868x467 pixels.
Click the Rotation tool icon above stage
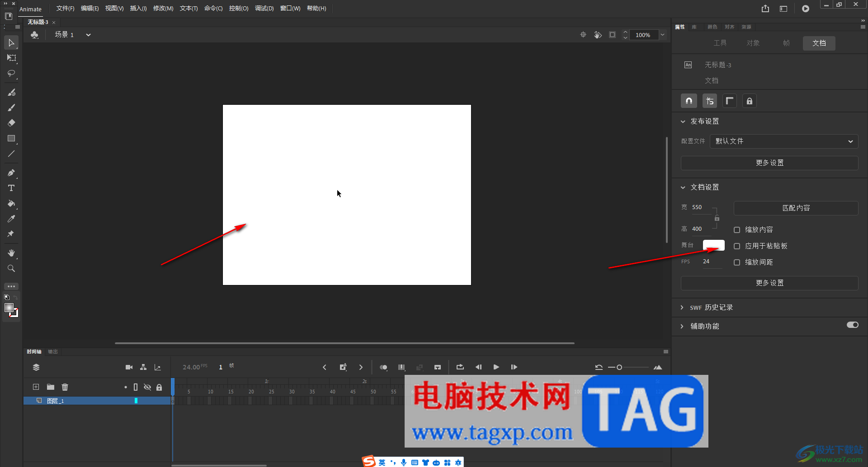coord(598,35)
